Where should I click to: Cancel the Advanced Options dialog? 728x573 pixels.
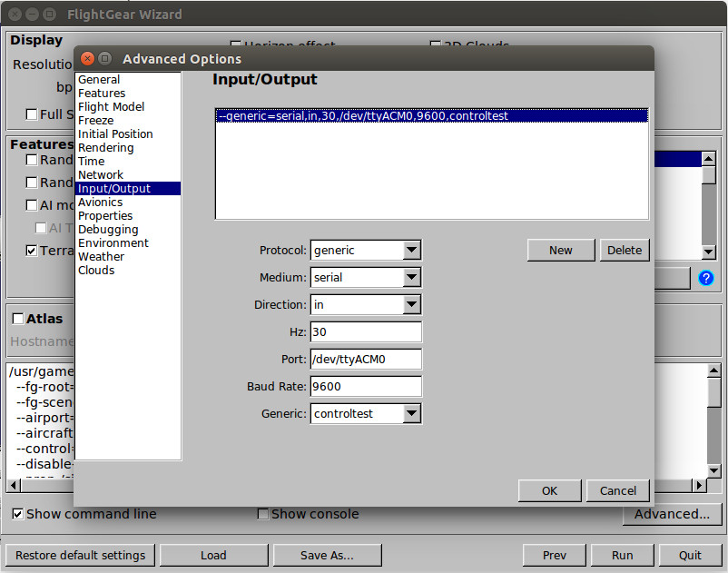click(617, 490)
